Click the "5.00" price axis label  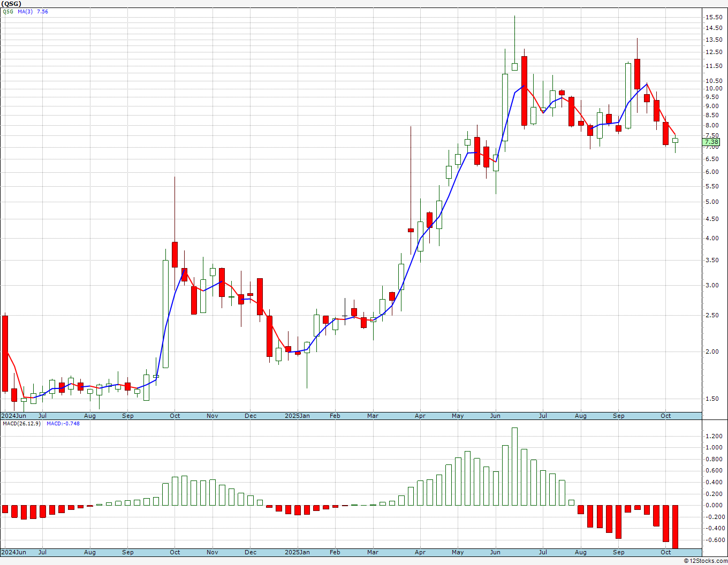(x=714, y=202)
